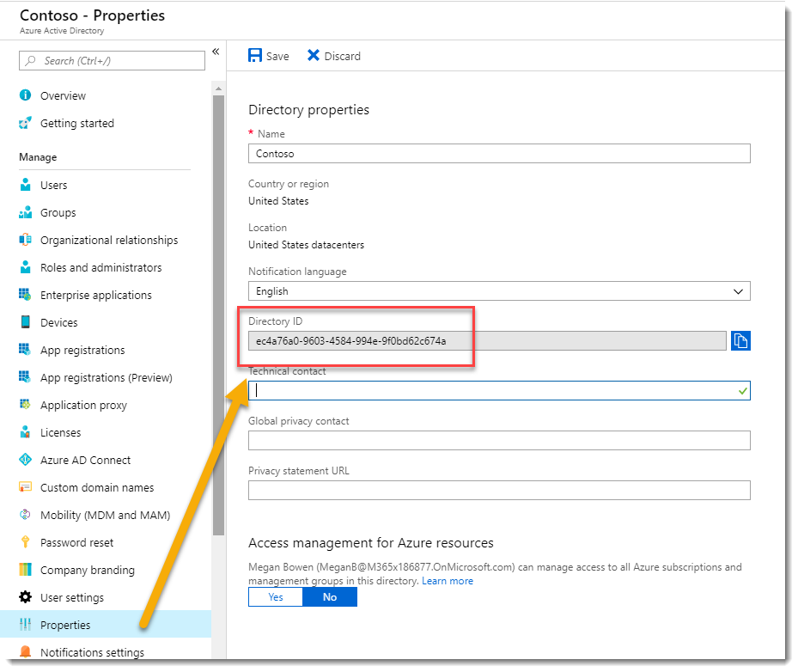Click the Groups people icon
This screenshot has height=672, width=798.
click(x=25, y=212)
